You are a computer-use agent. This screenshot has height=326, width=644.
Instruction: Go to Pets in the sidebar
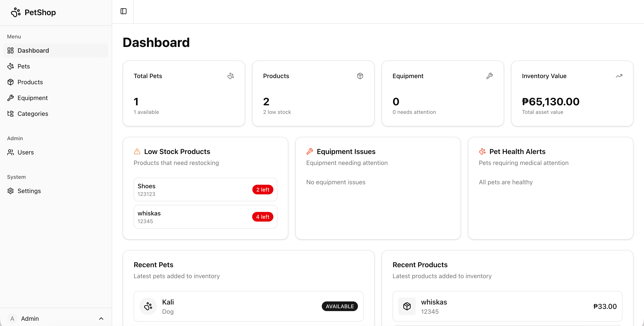[56, 66]
